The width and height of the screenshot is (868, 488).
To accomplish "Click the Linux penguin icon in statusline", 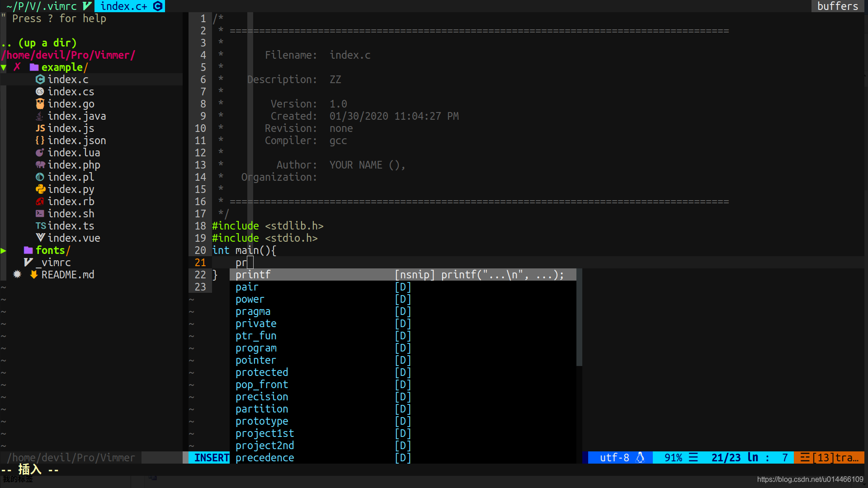I will [x=640, y=458].
